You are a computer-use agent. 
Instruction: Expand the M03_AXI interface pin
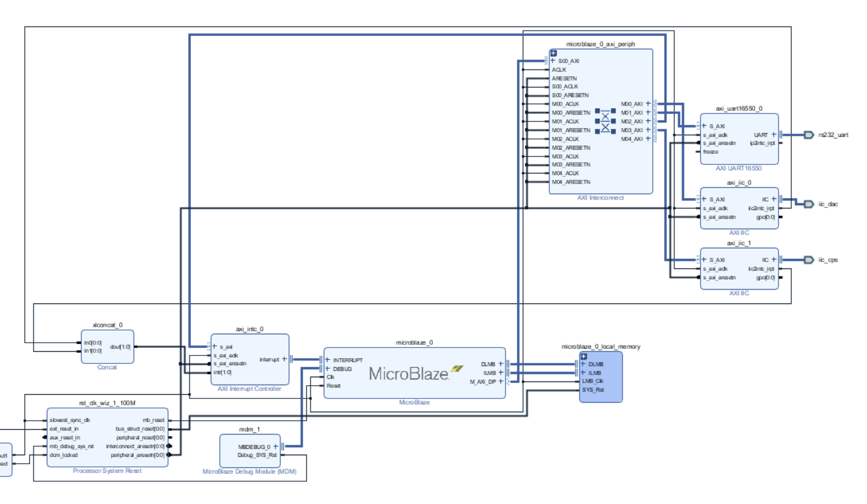click(648, 130)
